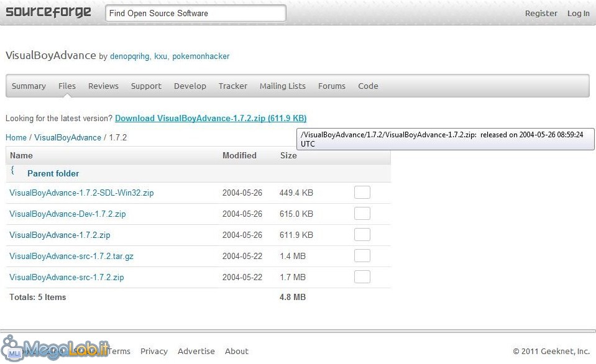
Task: Open the Privacy footer link
Action: [154, 351]
